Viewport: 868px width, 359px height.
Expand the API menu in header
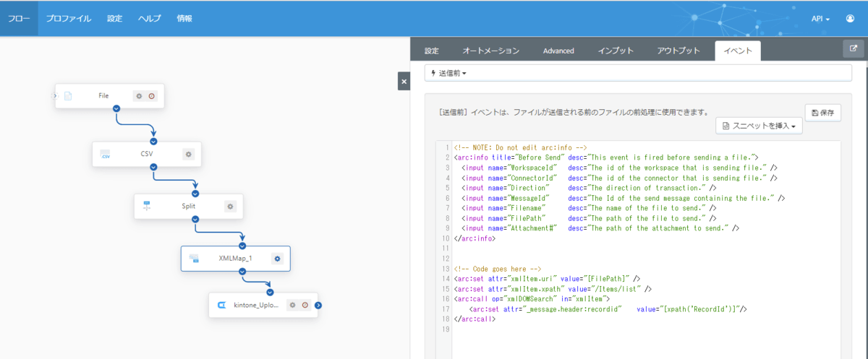pyautogui.click(x=820, y=19)
